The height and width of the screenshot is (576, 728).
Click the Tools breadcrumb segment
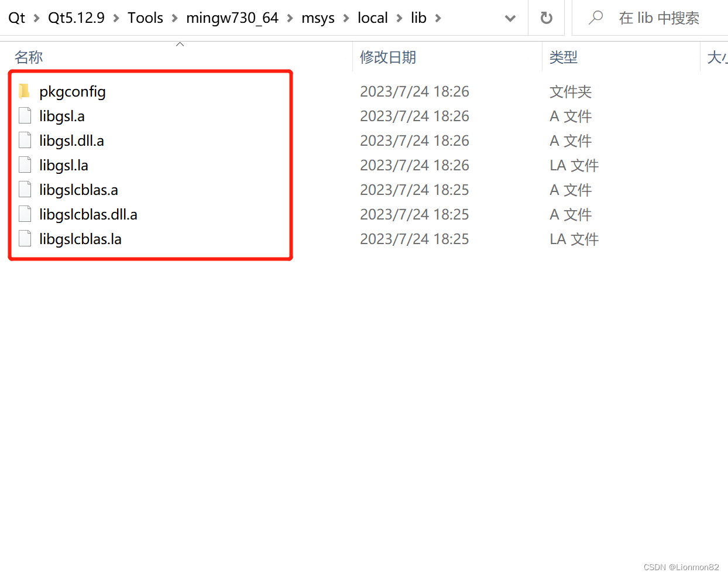coord(145,18)
